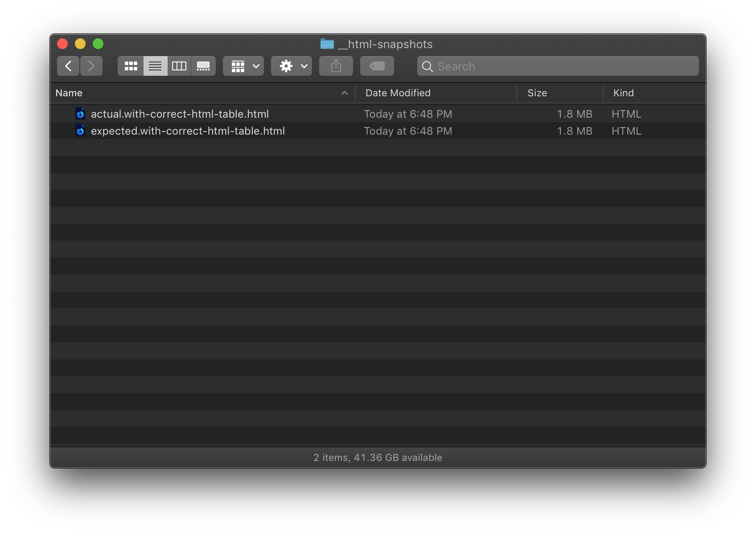Collapse sort order using Name column chevron
This screenshot has width=756, height=534.
344,93
